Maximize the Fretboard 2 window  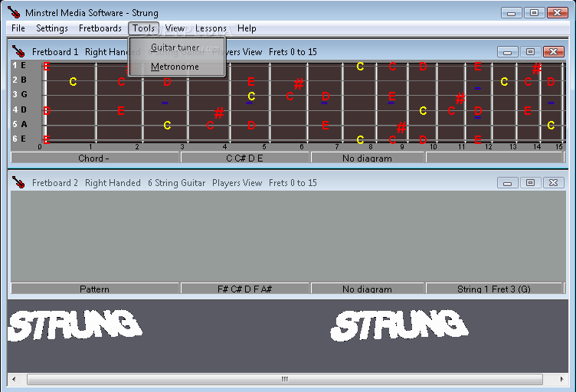530,183
